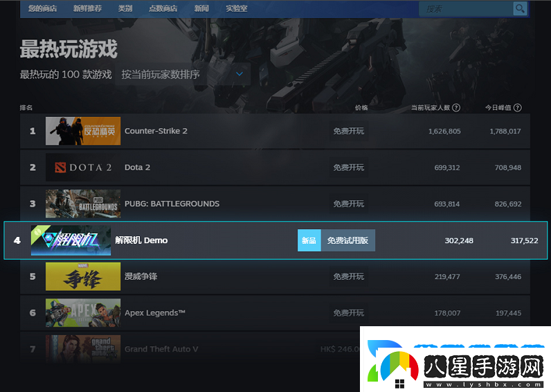Open the 新鲜推荐 menu
The width and height of the screenshot is (551, 392).
pyautogui.click(x=87, y=8)
